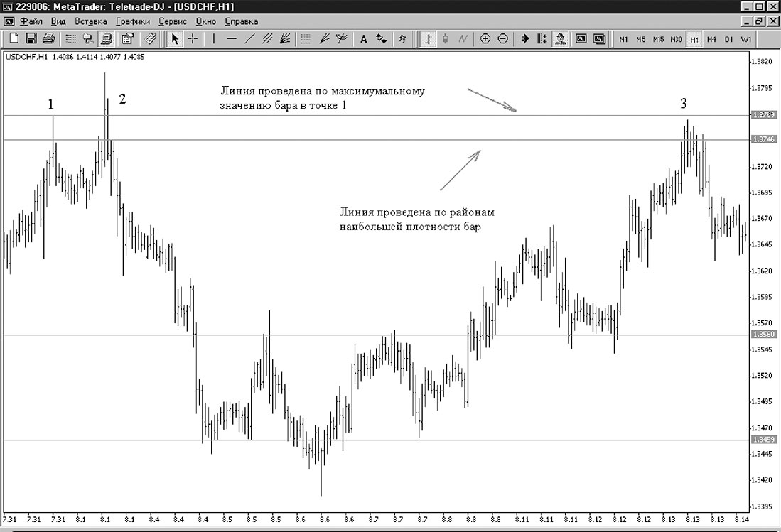Viewport: 781px width, 532px height.
Task: Select the Fibonacci fan tool
Action: 324,38
